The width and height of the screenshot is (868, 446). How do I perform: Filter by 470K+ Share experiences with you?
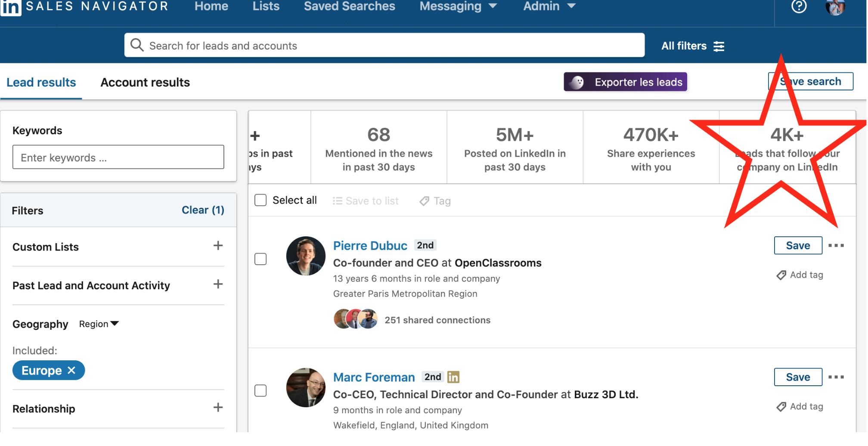point(651,148)
